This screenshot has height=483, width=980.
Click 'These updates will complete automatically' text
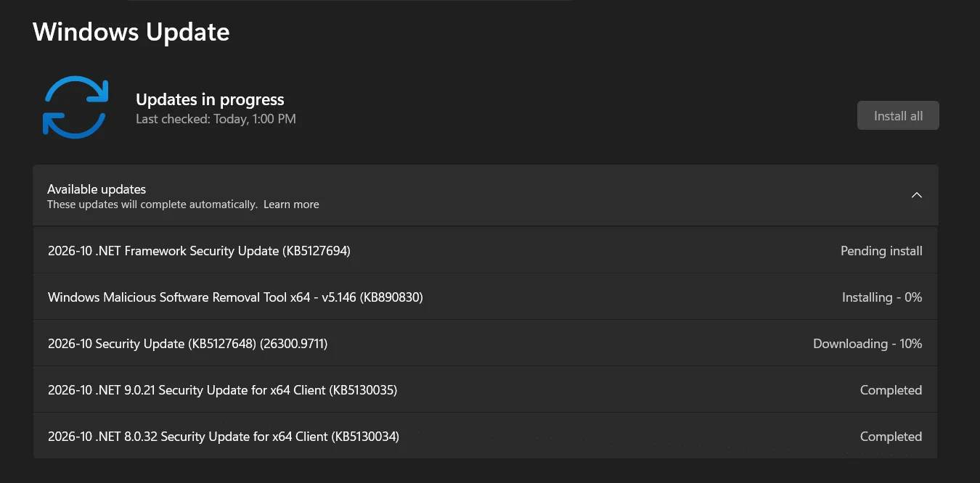[152, 205]
